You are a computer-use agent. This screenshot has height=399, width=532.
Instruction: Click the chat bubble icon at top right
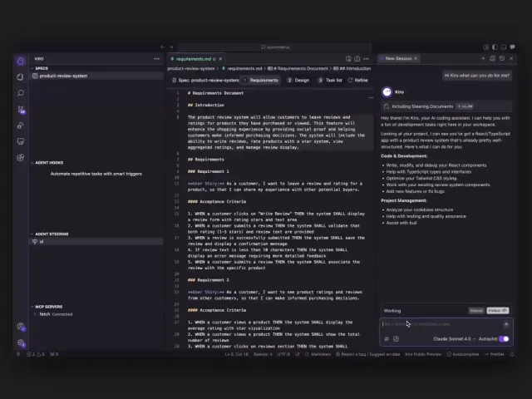click(512, 47)
